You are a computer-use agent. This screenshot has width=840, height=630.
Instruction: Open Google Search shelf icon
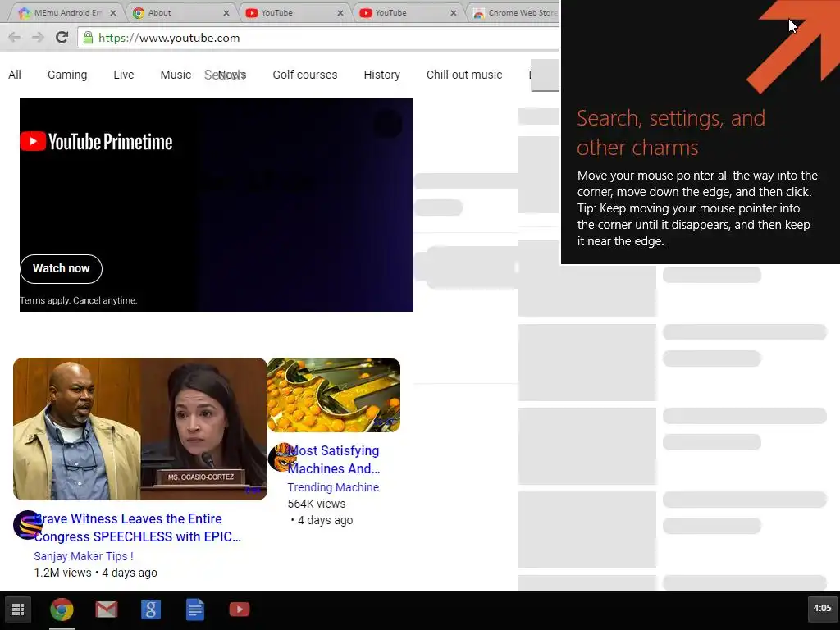click(151, 609)
